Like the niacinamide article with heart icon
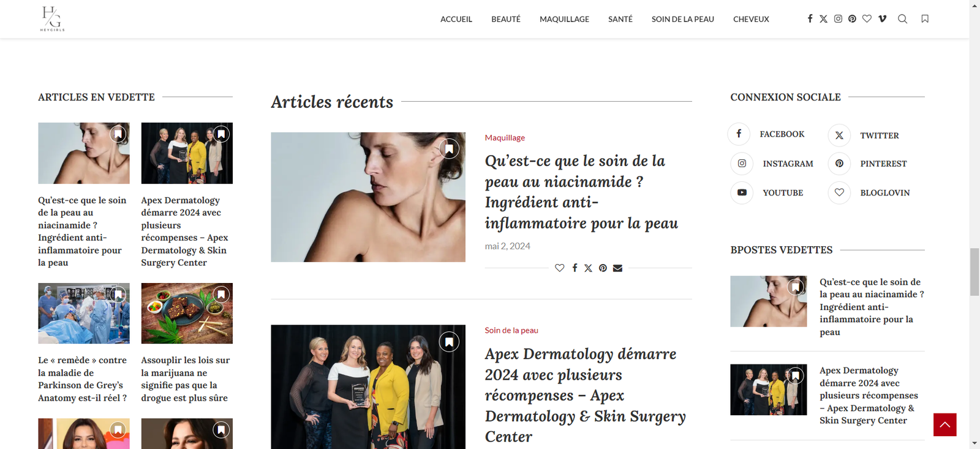980x449 pixels. tap(560, 268)
